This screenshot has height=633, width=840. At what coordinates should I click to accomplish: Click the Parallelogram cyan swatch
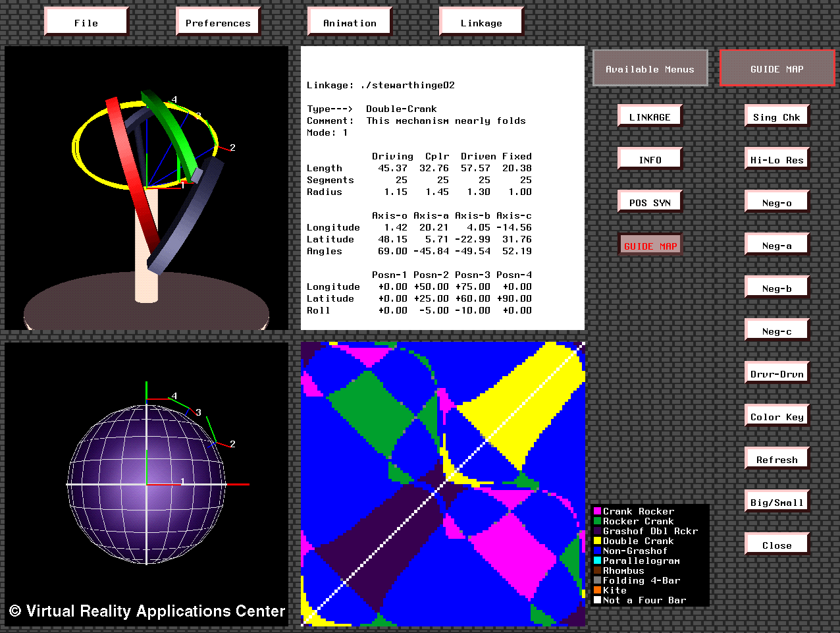(597, 561)
